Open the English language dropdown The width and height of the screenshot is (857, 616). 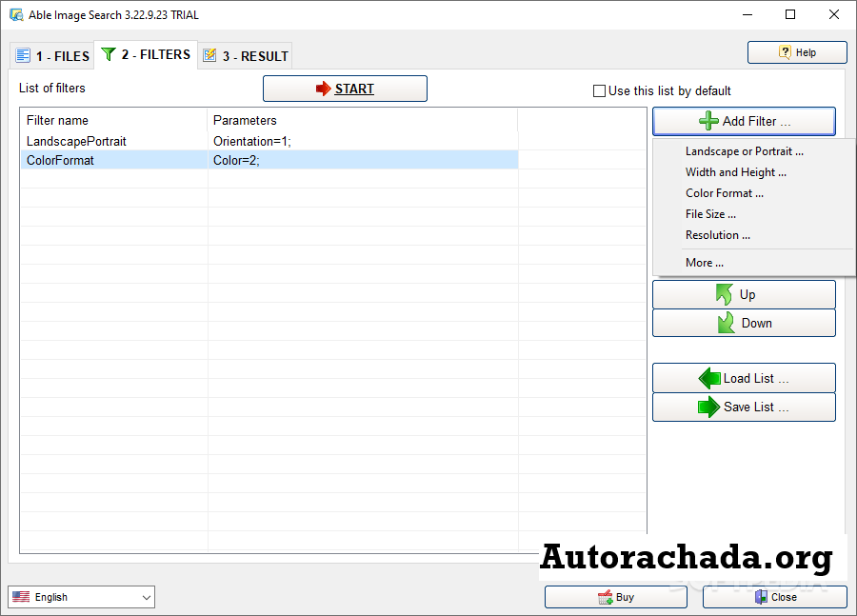82,597
